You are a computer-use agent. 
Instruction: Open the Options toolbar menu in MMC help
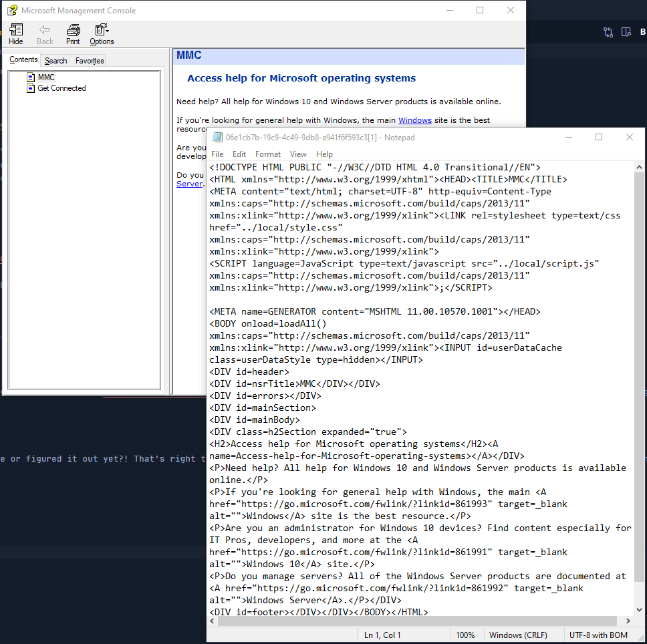pos(102,34)
